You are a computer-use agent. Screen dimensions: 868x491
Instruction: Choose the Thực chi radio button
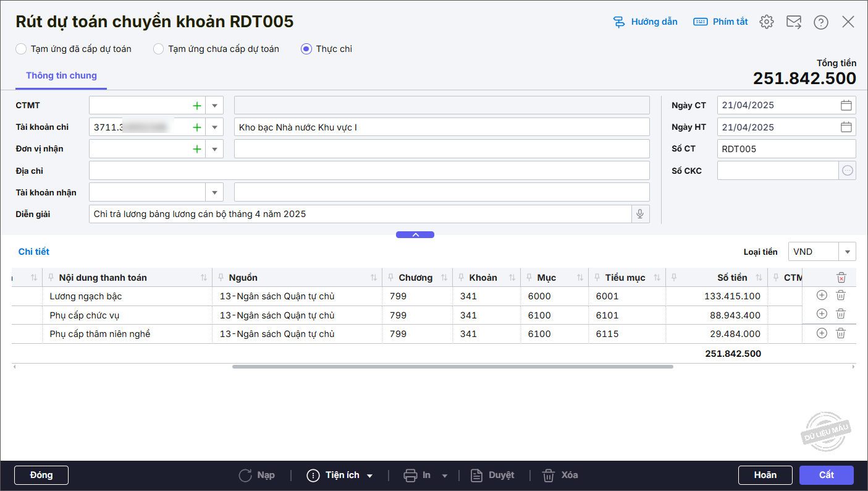306,49
